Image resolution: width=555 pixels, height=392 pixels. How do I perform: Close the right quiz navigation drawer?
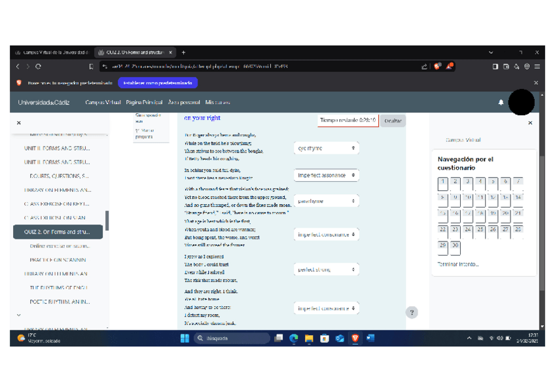point(530,122)
